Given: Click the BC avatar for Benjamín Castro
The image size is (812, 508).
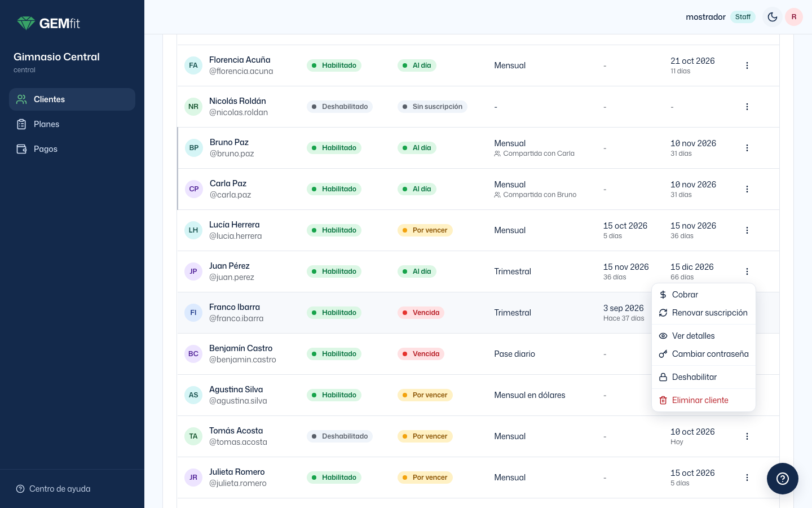Looking at the screenshot, I should click(193, 354).
